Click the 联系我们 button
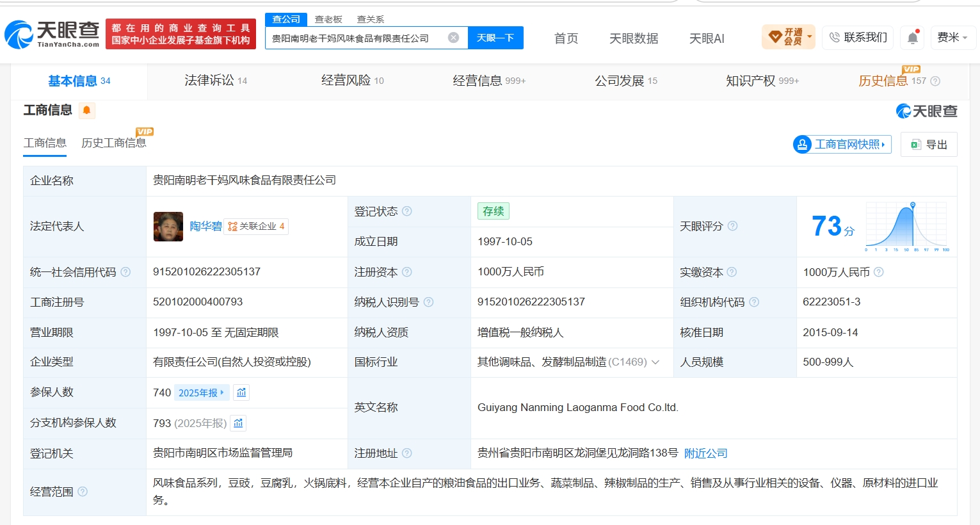 coord(858,37)
